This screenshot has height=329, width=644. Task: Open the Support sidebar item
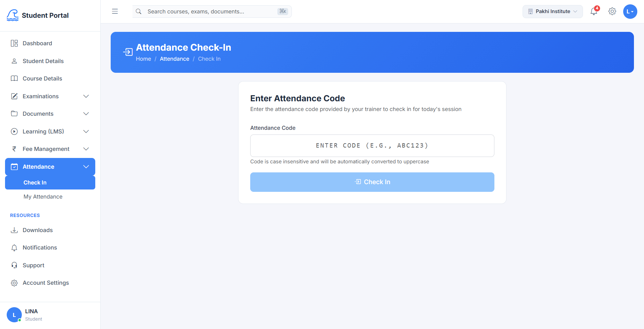tap(50, 265)
